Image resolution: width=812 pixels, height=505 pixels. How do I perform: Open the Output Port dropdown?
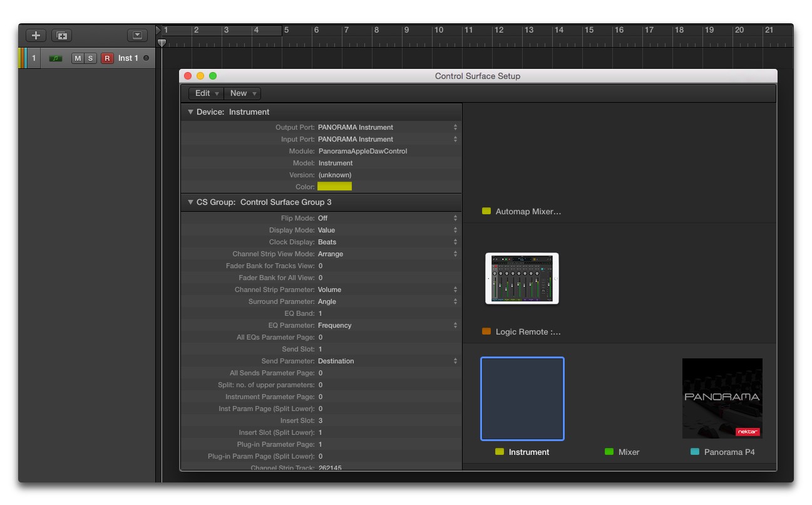(x=387, y=127)
